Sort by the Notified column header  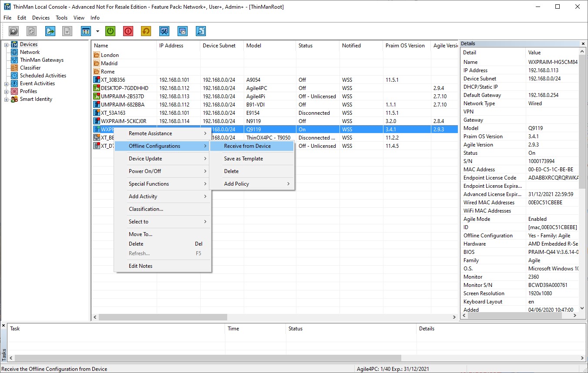(361, 46)
